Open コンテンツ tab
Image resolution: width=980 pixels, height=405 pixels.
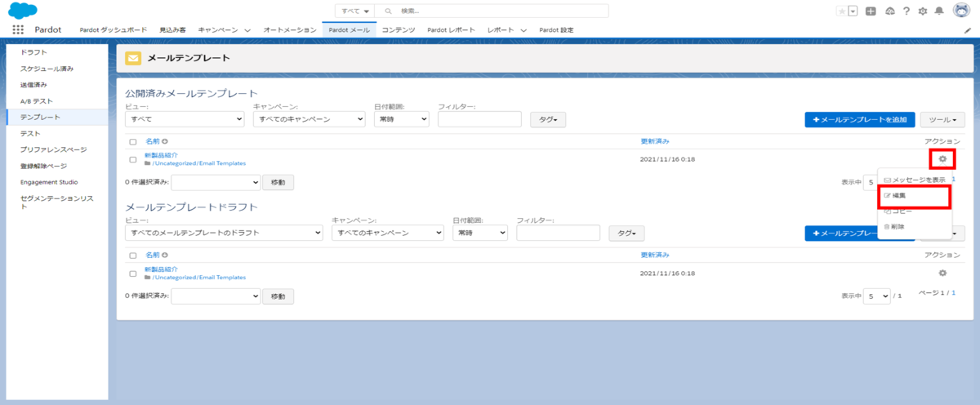pyautogui.click(x=399, y=29)
